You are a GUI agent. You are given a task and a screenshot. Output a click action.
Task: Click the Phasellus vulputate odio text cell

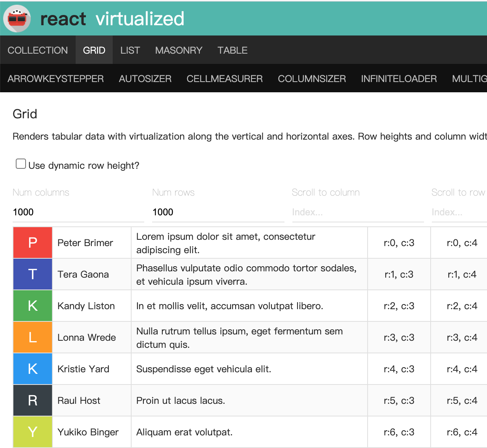click(x=249, y=274)
